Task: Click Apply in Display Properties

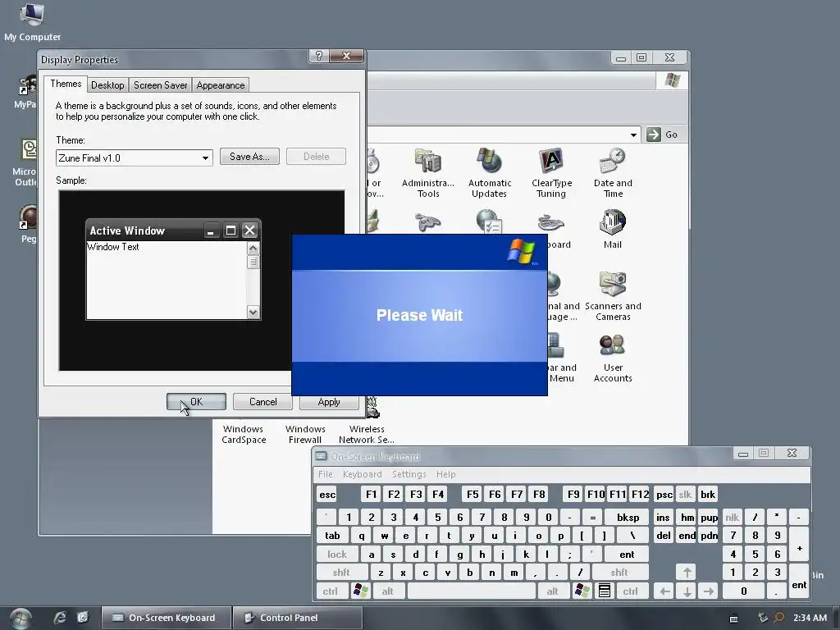Action: coord(329,402)
